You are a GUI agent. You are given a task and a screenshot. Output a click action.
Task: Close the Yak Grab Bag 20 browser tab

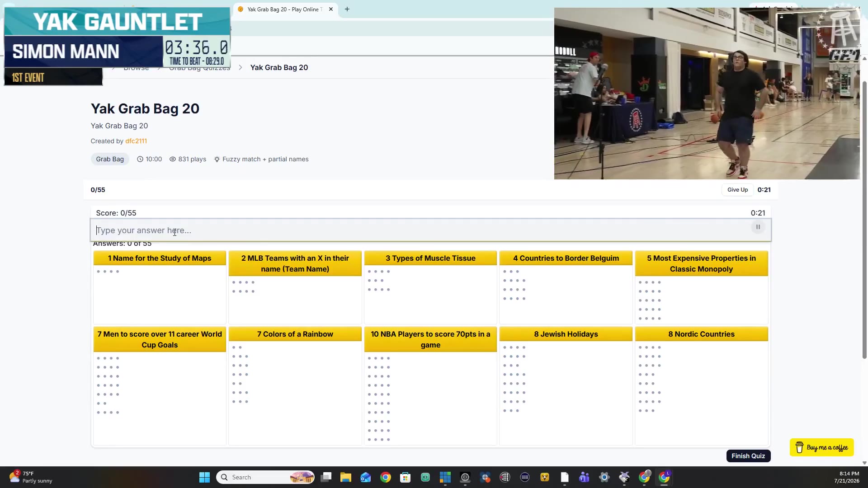coord(331,9)
